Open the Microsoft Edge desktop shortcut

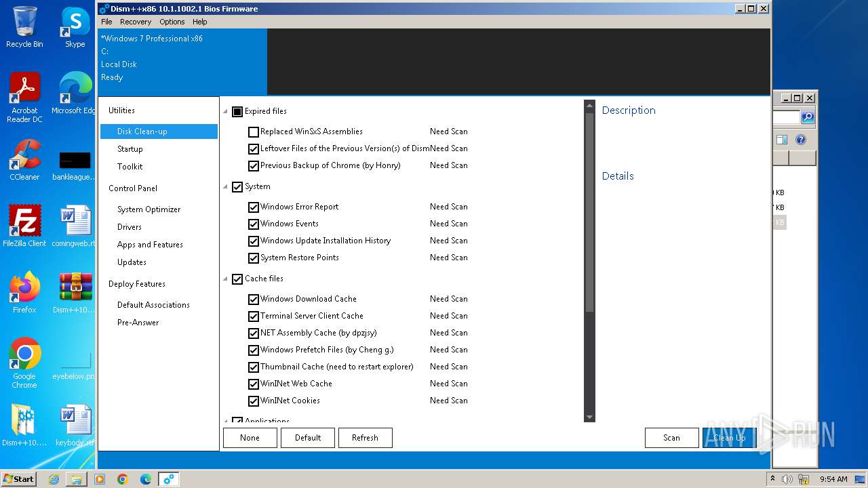(x=75, y=94)
